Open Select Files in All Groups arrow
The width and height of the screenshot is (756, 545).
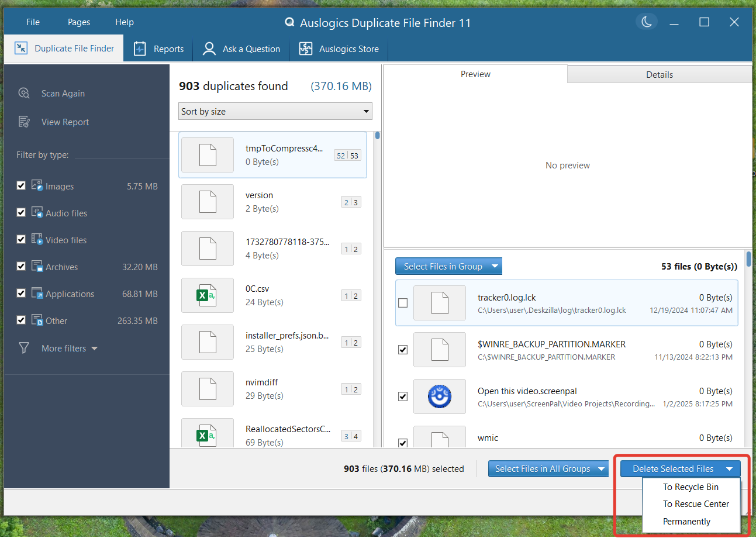click(x=602, y=469)
